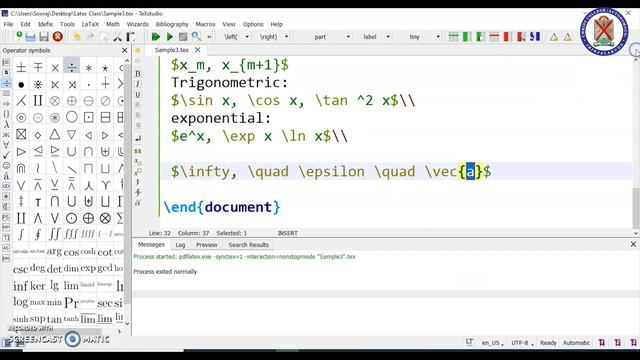Image resolution: width=640 pixels, height=360 pixels.
Task: Click the first table add-row icon
Action: point(453,37)
